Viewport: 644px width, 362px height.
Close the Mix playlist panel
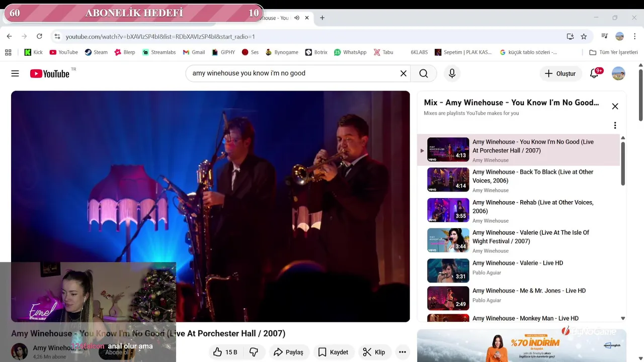pos(615,106)
